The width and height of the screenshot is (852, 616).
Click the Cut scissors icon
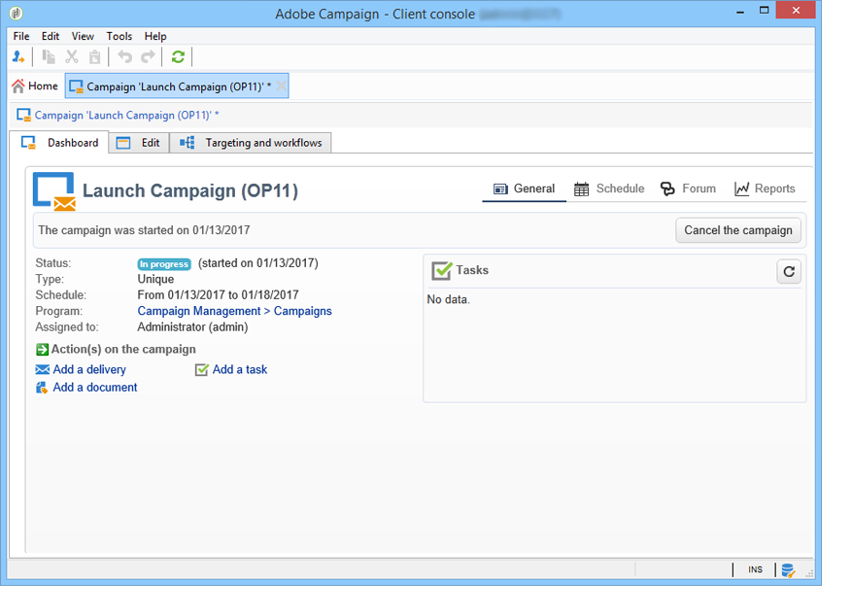(72, 56)
